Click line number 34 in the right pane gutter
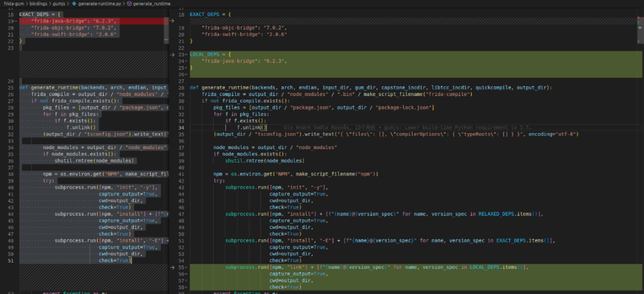644x294 pixels. click(181, 128)
